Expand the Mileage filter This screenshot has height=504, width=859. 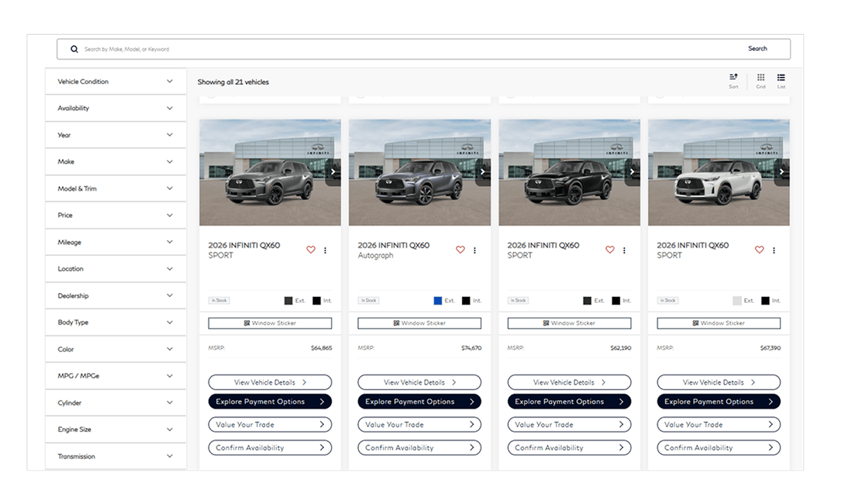click(x=116, y=242)
